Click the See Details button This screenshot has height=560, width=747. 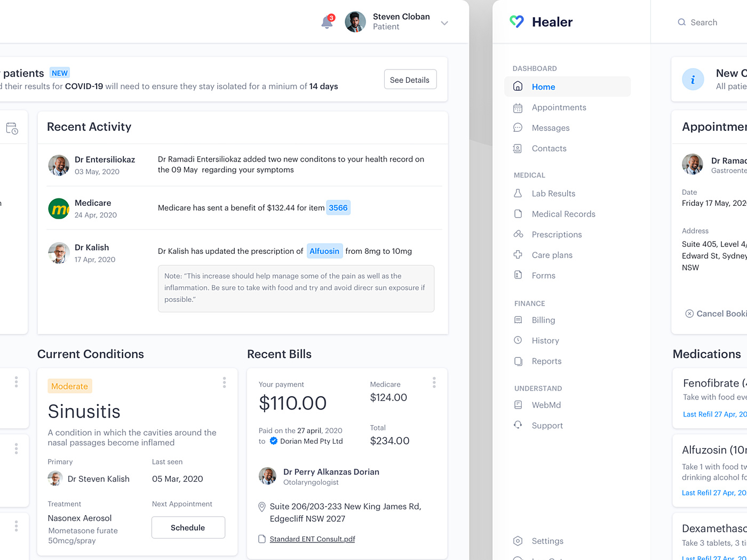click(x=410, y=79)
